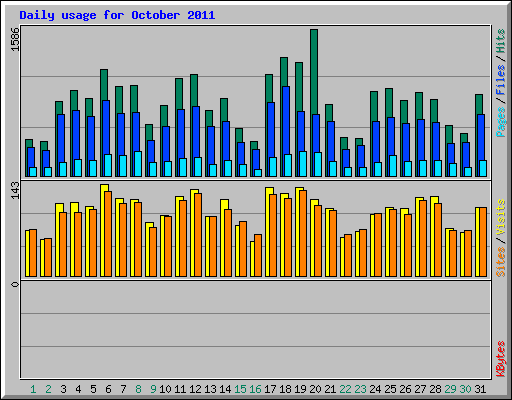
Task: Click day label '10' on the x-axis
Action: [165, 389]
